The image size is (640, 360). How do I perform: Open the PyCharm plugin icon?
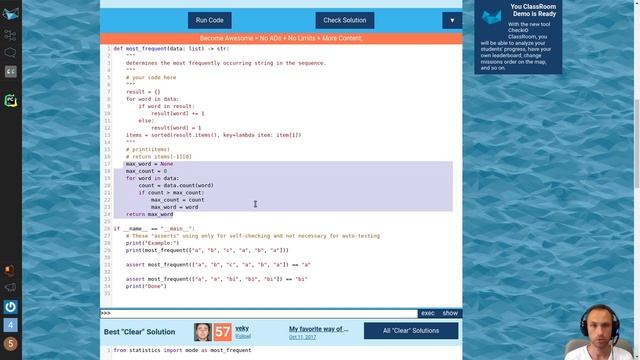(11, 100)
